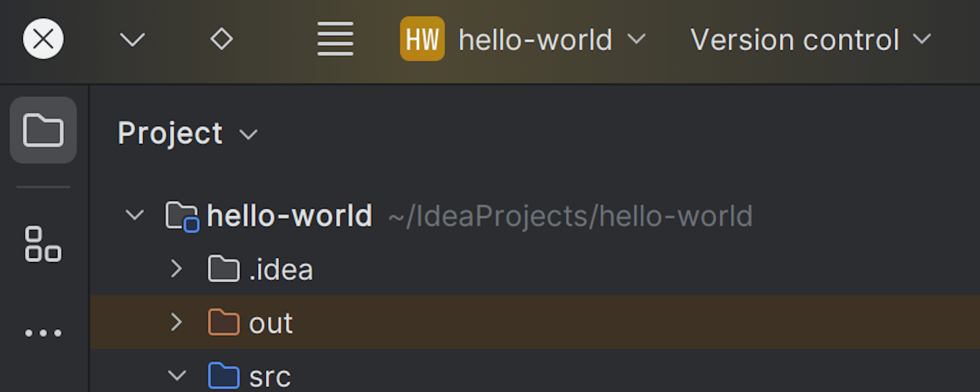Collapse the src folder arrow

(176, 376)
